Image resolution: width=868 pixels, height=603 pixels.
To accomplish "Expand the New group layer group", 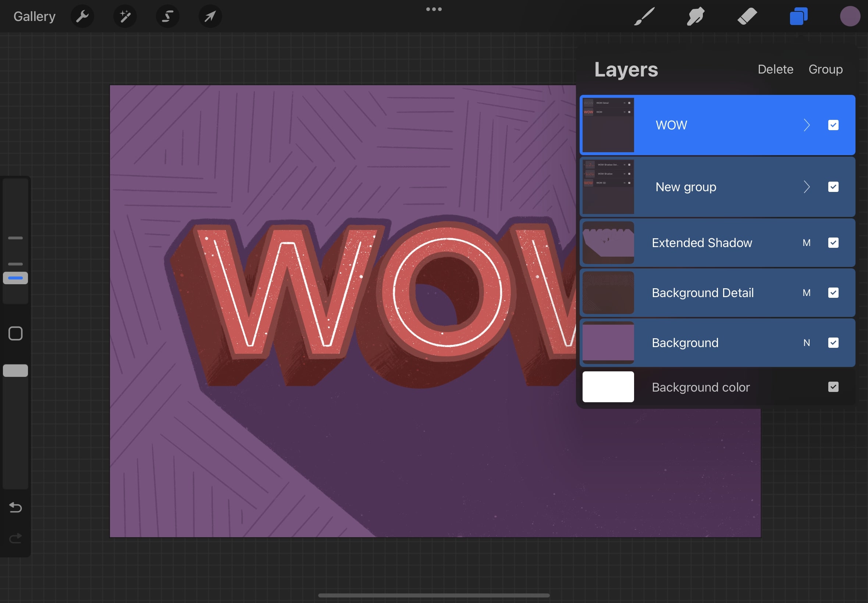I will click(x=808, y=187).
